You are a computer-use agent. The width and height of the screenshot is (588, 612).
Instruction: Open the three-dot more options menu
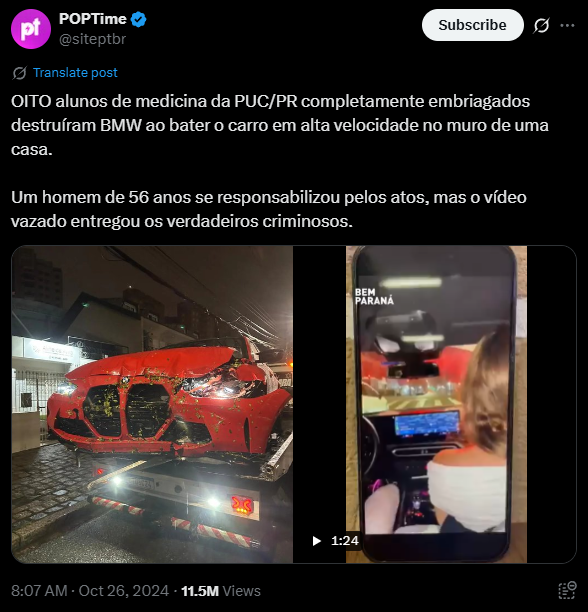(x=567, y=25)
